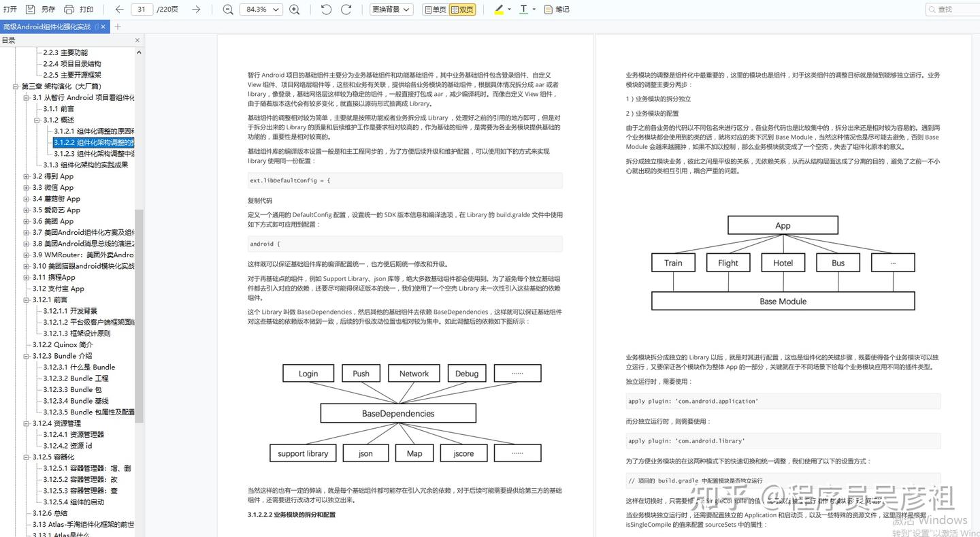
Task: Open a PDF file with 打开
Action: pos(10,10)
